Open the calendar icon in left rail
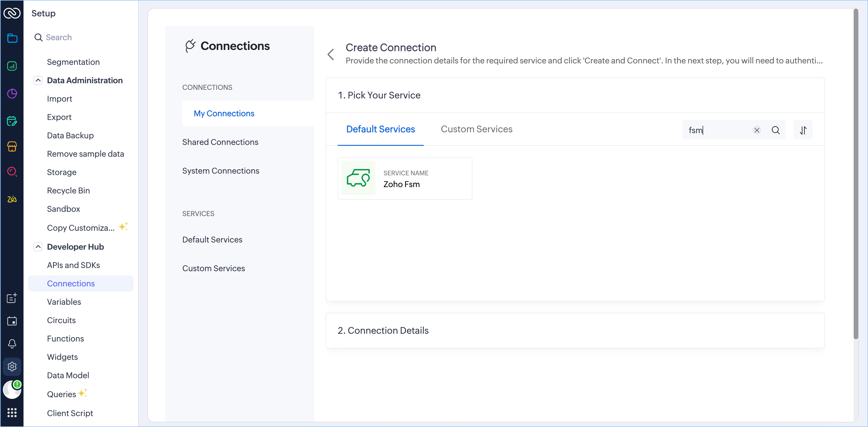868x427 pixels. click(12, 321)
